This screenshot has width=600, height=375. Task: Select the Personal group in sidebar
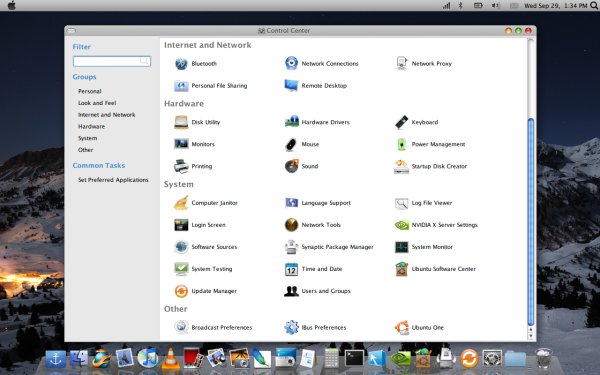click(90, 91)
